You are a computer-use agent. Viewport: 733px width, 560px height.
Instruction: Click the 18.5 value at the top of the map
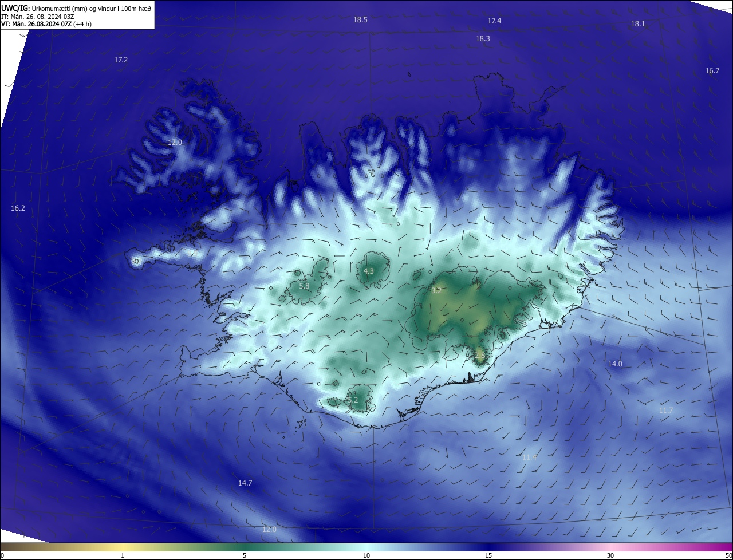click(360, 20)
